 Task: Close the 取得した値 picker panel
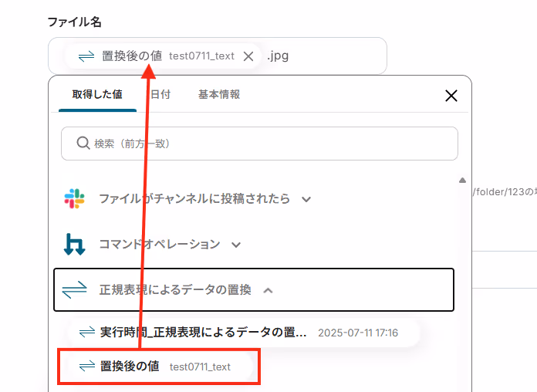tap(451, 96)
